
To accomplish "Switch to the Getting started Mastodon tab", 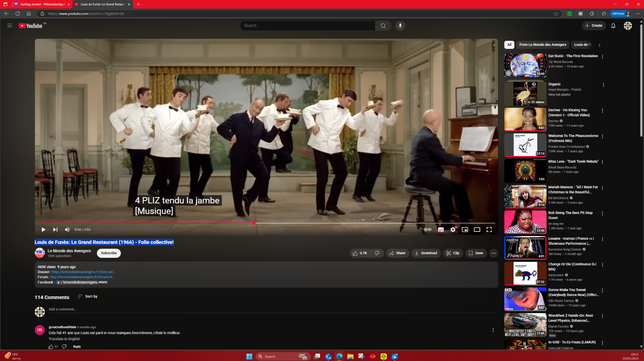I will 42,4.
